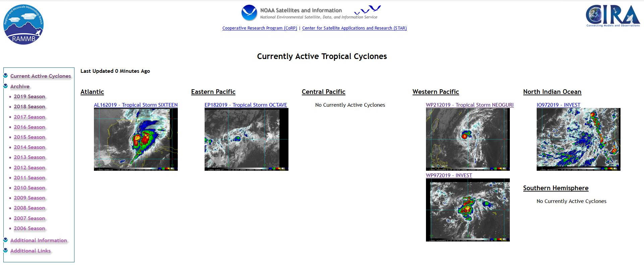
Task: Go to the 2011 Season archive
Action: point(30,178)
